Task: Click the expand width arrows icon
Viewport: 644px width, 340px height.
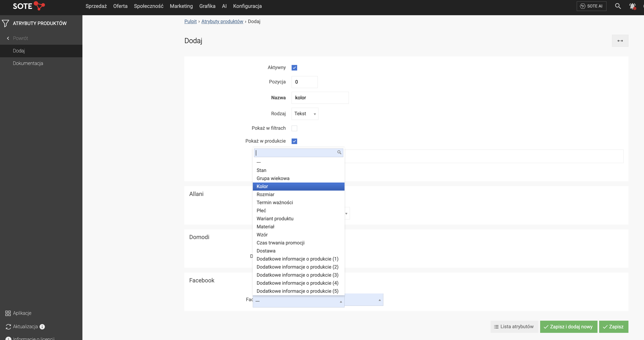Action: click(x=620, y=41)
